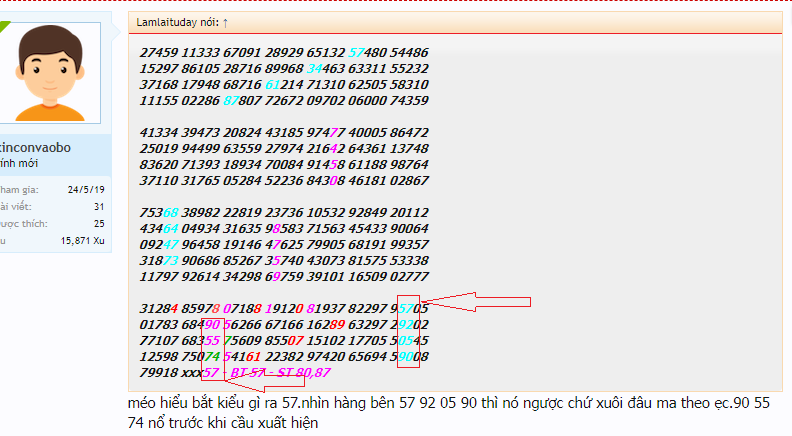Open the likes received value 25
Viewport: 792px width, 436px height.
click(x=98, y=224)
